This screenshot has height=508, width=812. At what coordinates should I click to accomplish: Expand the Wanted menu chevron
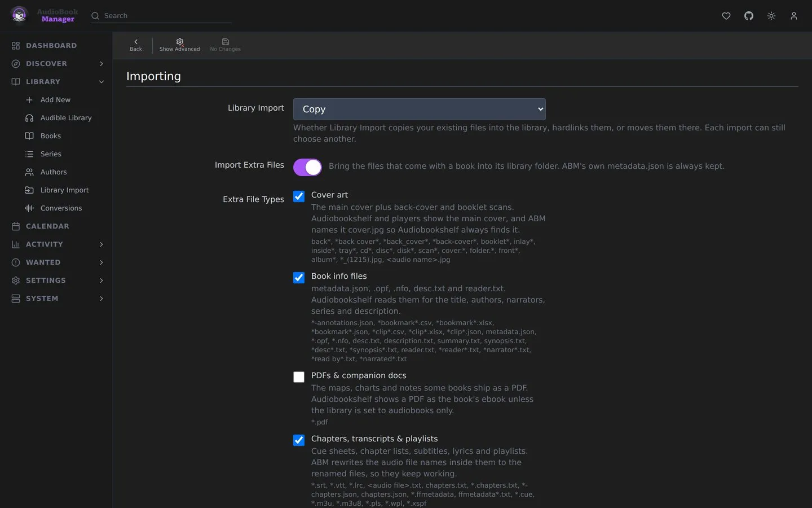pos(101,262)
